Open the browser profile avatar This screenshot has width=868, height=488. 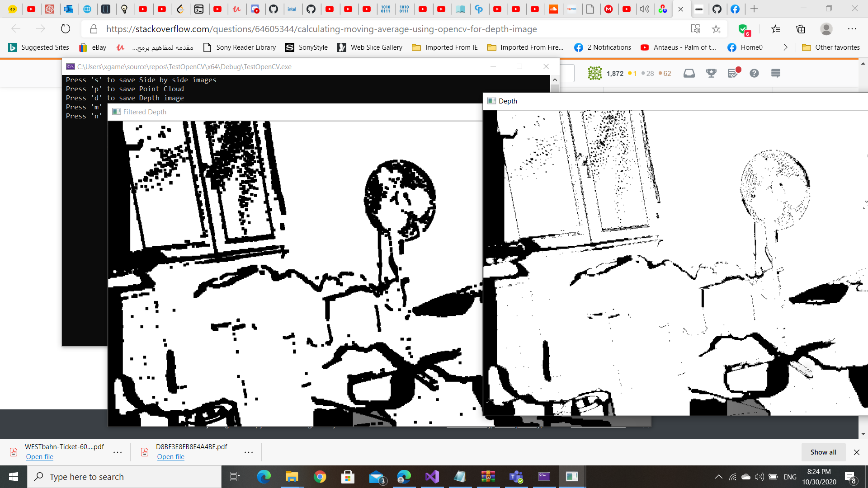(x=826, y=29)
